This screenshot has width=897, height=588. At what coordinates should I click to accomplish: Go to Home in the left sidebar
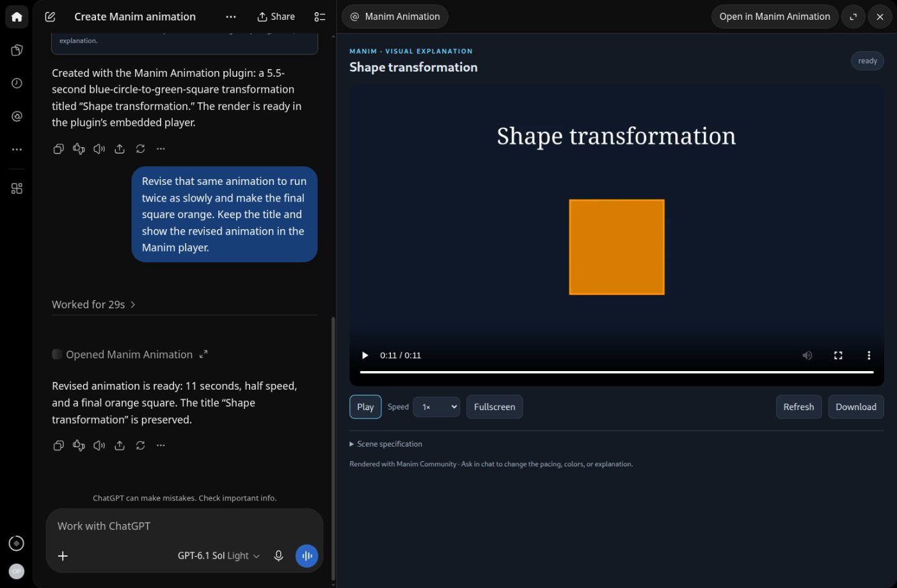pyautogui.click(x=17, y=17)
